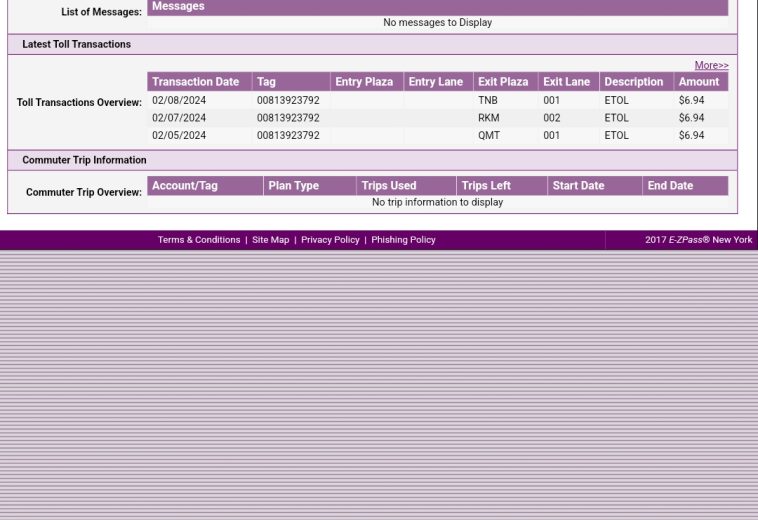Image resolution: width=758 pixels, height=520 pixels.
Task: Click the QMT exit plaza cell
Action: click(x=488, y=135)
